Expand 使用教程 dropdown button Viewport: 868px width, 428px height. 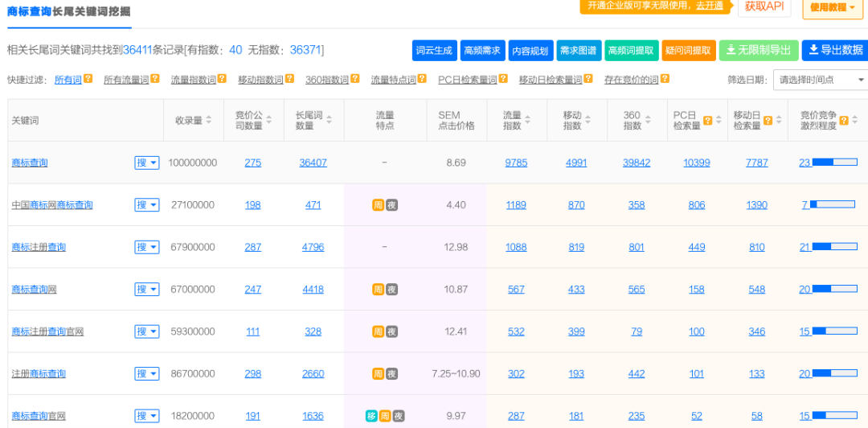tap(833, 8)
